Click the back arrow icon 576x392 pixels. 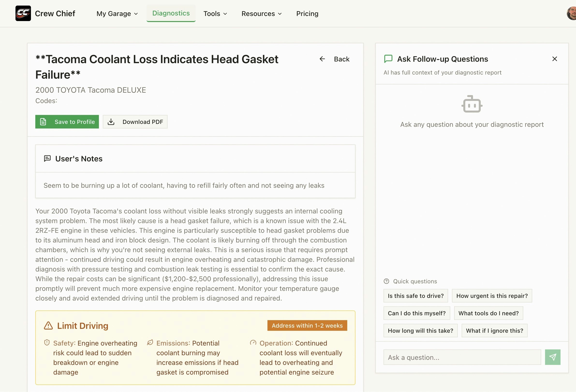point(322,59)
